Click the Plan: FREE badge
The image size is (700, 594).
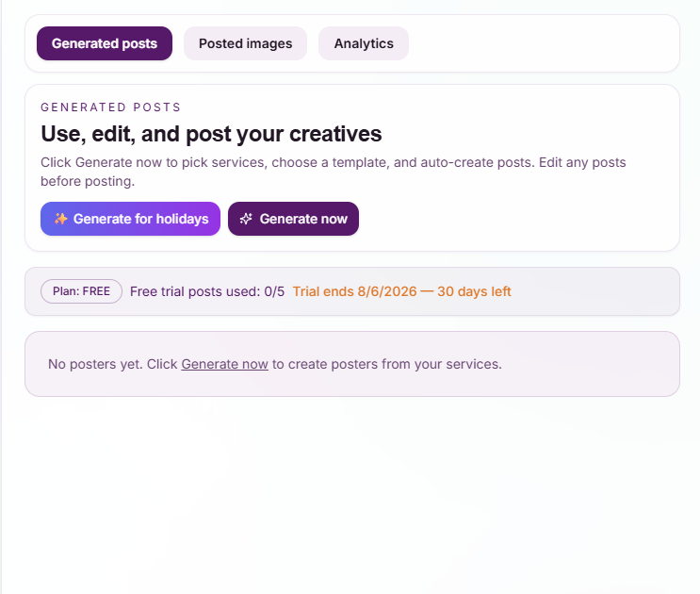click(x=81, y=291)
